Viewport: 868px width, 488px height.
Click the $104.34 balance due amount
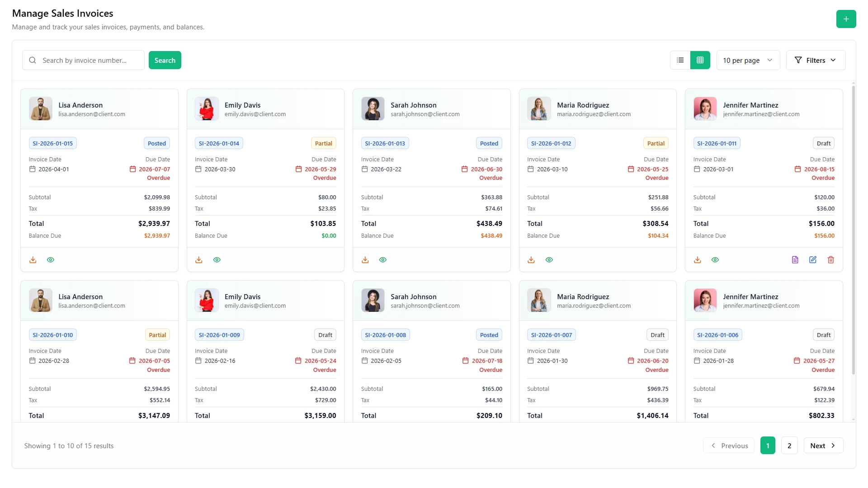658,236
